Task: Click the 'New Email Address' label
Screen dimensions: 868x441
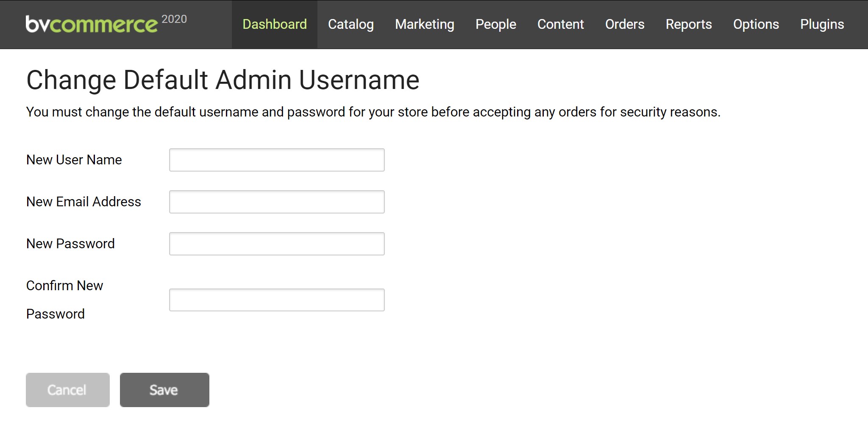Action: pos(83,202)
